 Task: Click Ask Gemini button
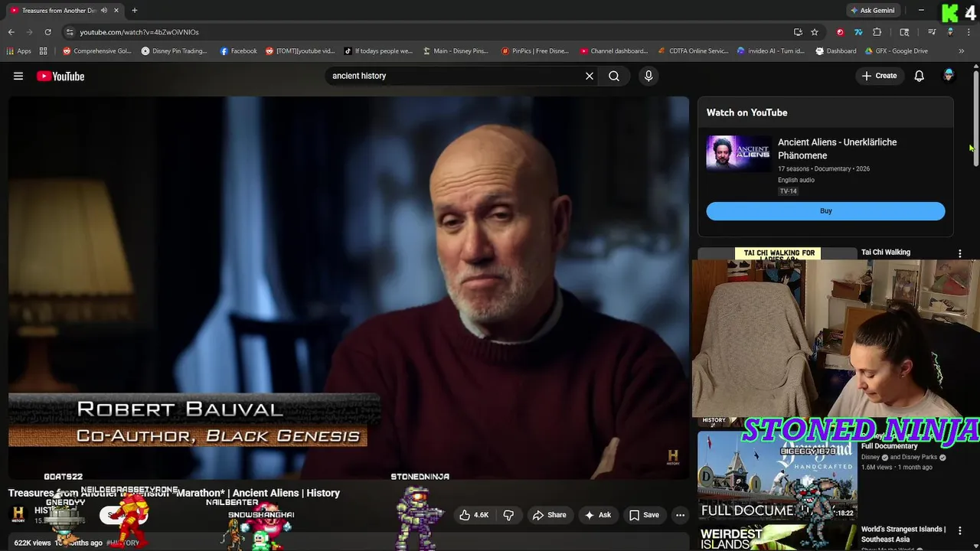coord(872,11)
